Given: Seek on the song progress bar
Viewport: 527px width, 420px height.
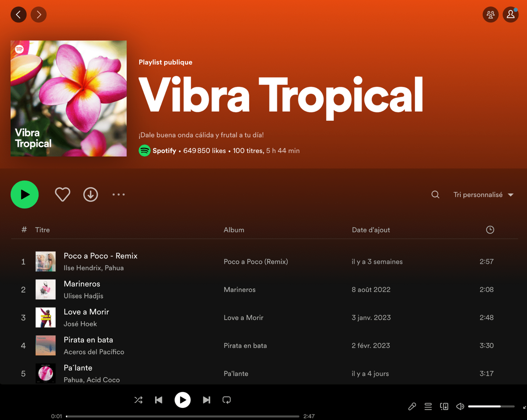Looking at the screenshot, I should pos(183,416).
